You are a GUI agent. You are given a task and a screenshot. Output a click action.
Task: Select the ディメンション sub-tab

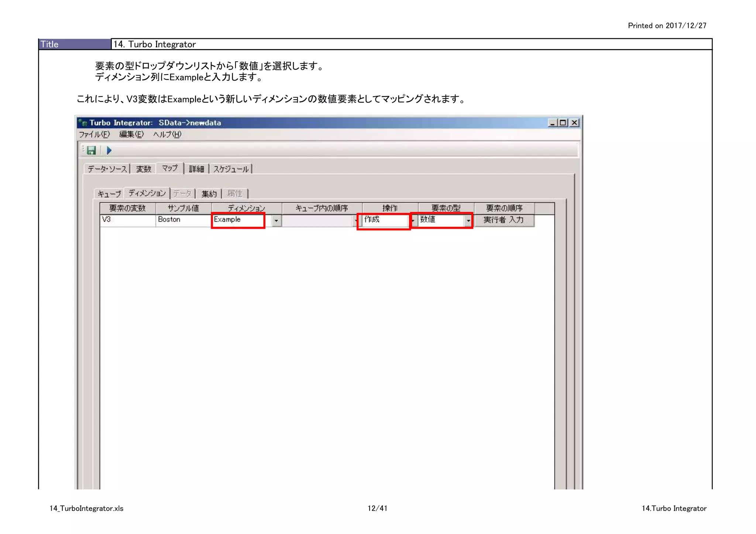click(147, 193)
